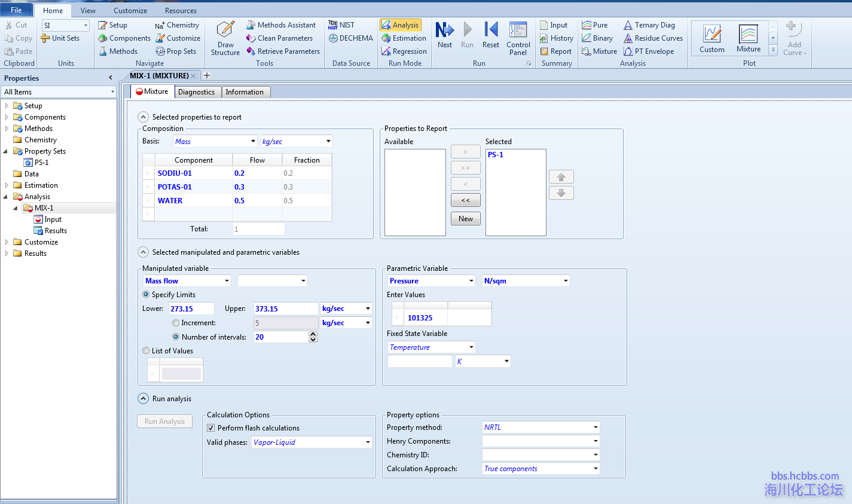Open Prop Sets in the ribbon

pos(176,51)
